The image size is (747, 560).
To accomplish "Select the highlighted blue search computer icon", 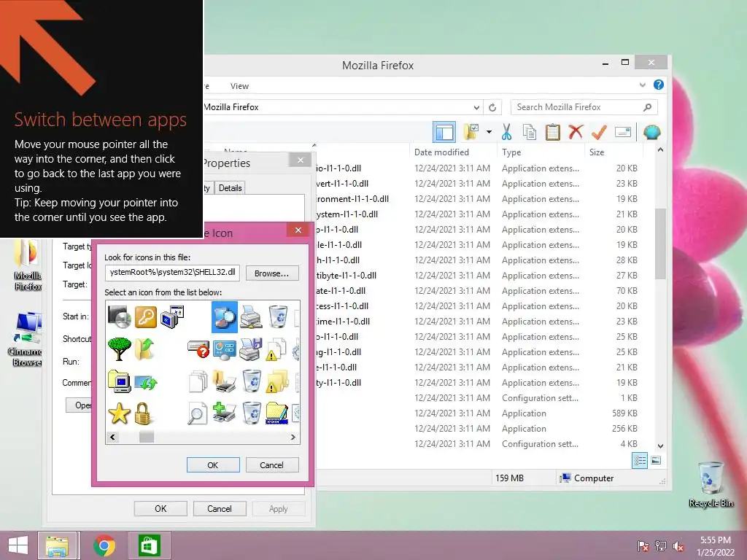I will pyautogui.click(x=225, y=317).
